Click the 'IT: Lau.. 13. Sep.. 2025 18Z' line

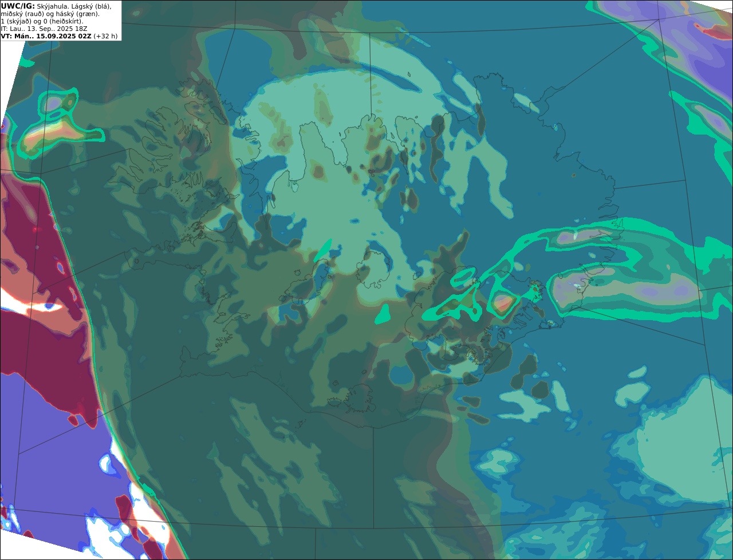click(44, 29)
